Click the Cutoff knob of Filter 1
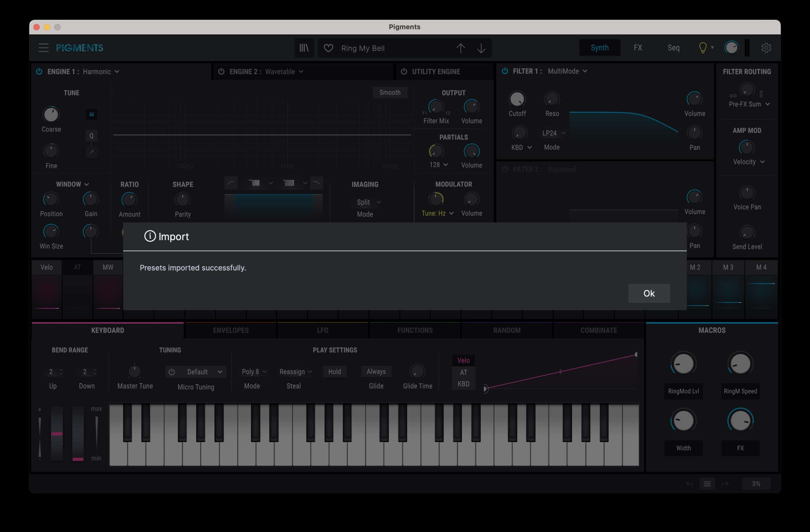The height and width of the screenshot is (532, 810). click(x=517, y=99)
